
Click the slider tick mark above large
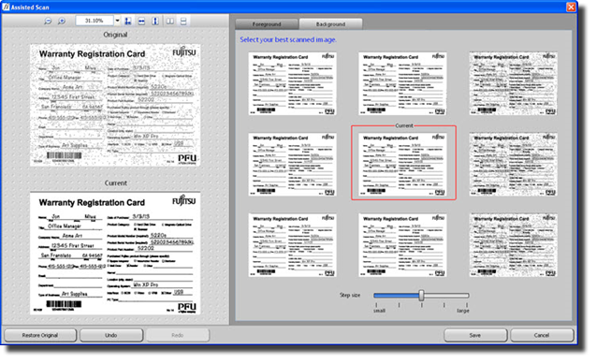pos(467,305)
